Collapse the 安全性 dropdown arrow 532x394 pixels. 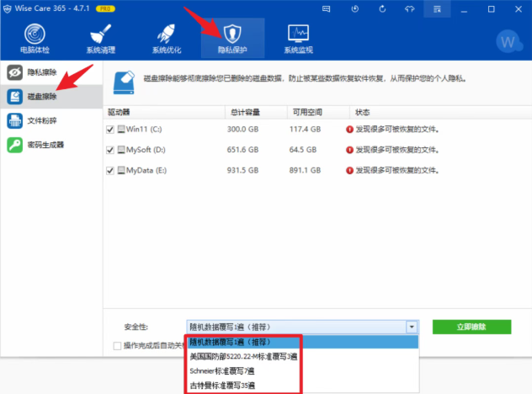tap(411, 327)
